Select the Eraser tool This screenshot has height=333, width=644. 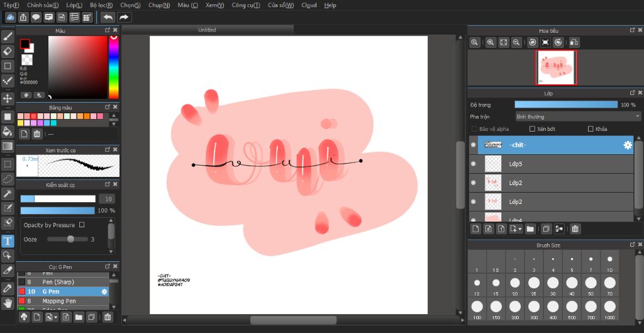pyautogui.click(x=8, y=51)
